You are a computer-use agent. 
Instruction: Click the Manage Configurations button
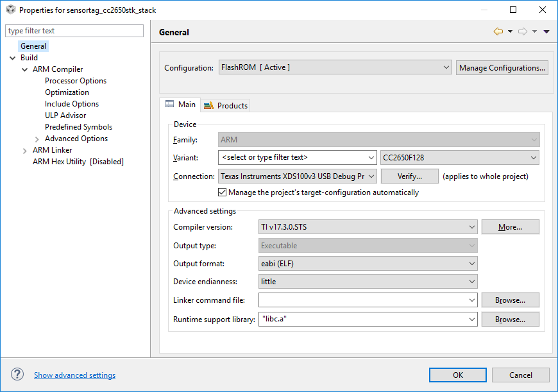point(502,67)
